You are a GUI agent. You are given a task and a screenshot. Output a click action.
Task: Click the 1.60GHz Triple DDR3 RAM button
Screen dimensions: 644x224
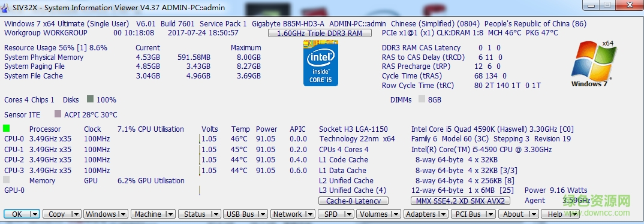click(x=320, y=33)
